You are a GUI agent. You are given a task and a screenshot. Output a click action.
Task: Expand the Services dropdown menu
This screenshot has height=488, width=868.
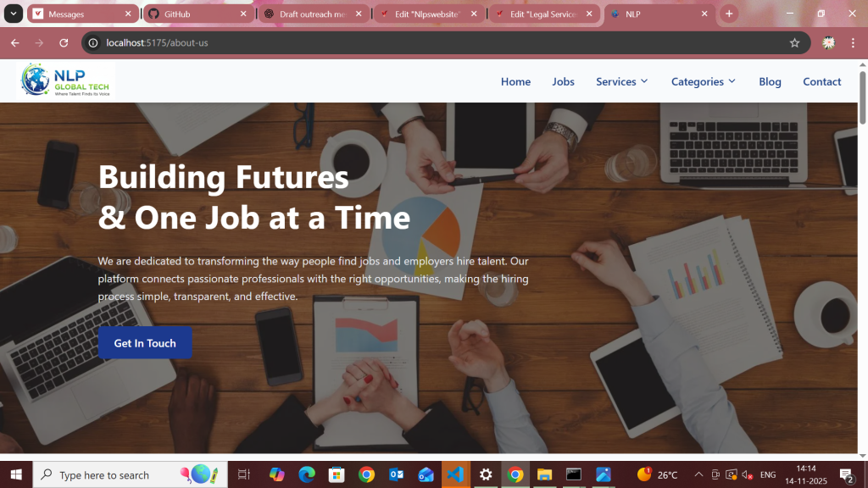tap(621, 81)
